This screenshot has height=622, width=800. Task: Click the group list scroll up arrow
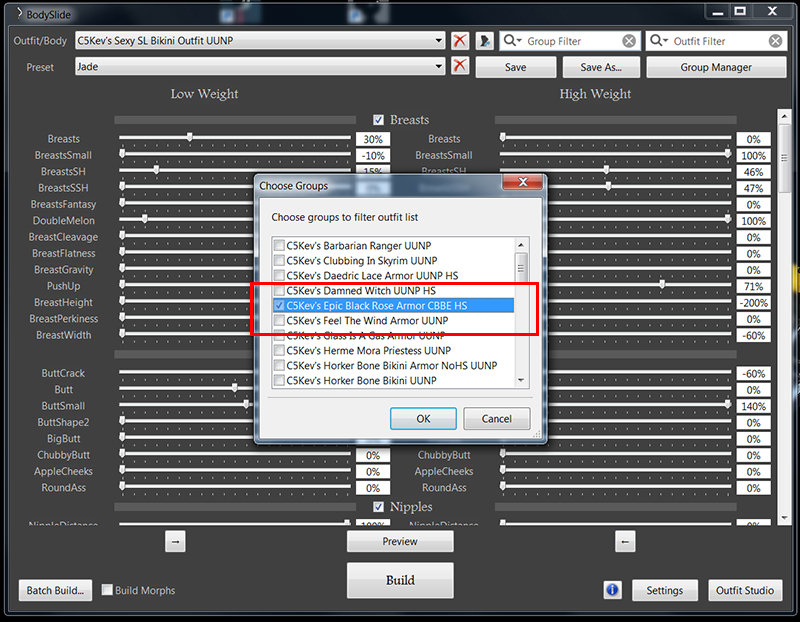coord(521,245)
